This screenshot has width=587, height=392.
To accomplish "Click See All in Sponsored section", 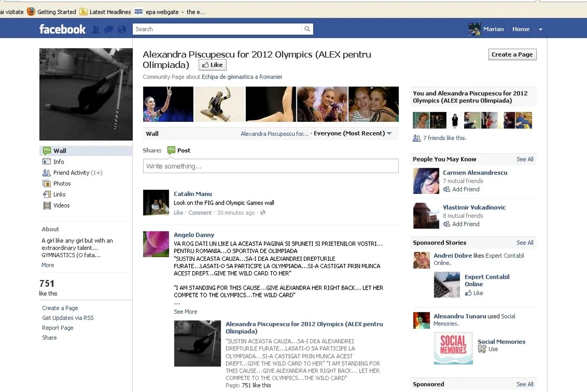I will 525,384.
